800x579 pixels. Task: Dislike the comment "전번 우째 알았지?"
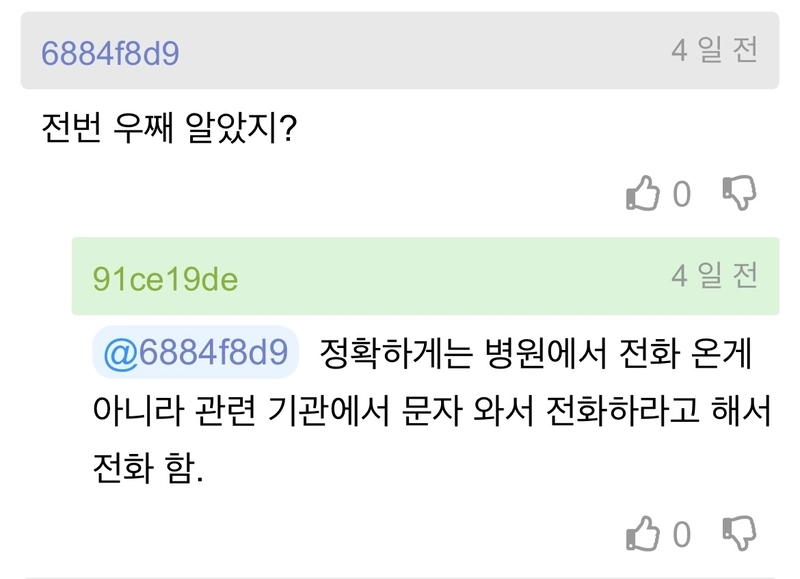[739, 193]
